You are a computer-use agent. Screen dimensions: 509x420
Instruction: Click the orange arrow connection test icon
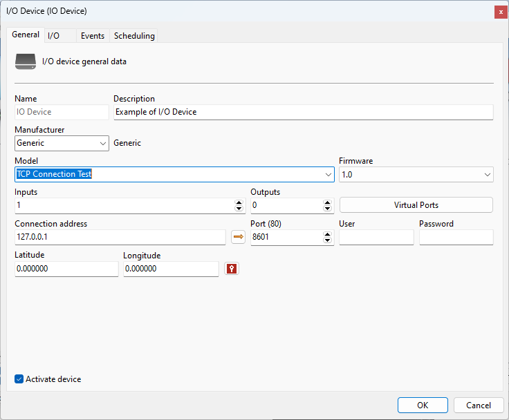point(239,237)
